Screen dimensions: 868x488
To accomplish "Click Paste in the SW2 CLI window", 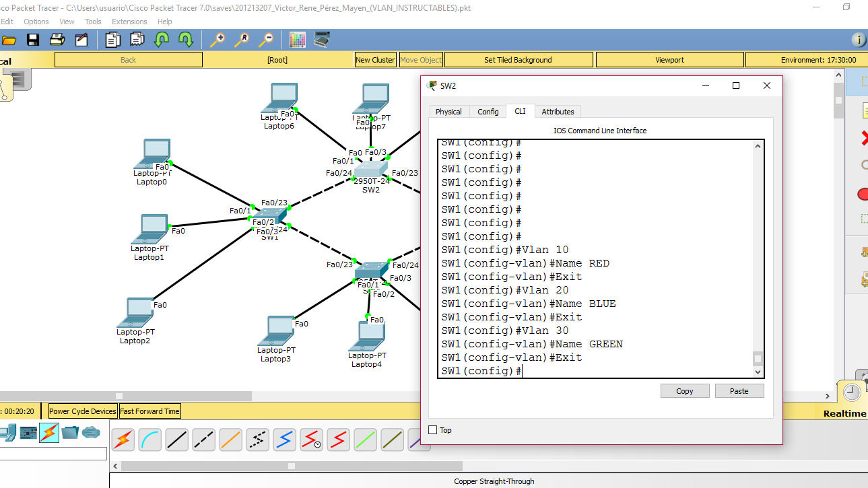I will pos(739,390).
